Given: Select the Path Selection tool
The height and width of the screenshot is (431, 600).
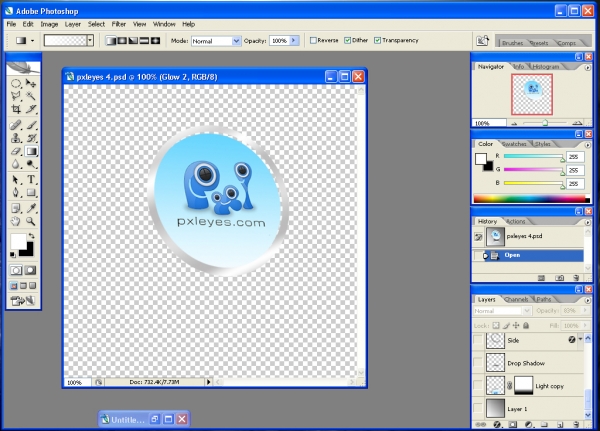Looking at the screenshot, I should click(x=16, y=179).
